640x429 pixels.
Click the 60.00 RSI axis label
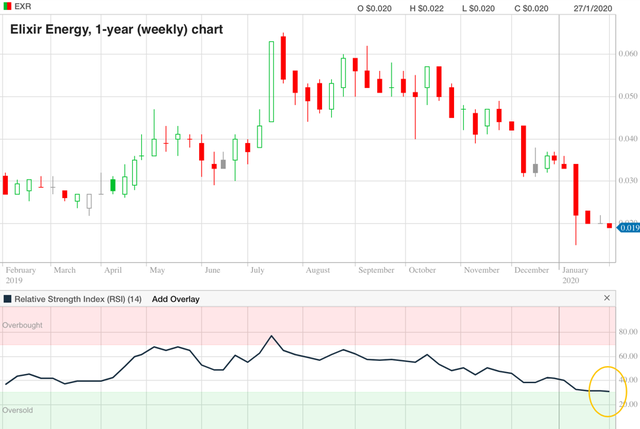(628, 356)
